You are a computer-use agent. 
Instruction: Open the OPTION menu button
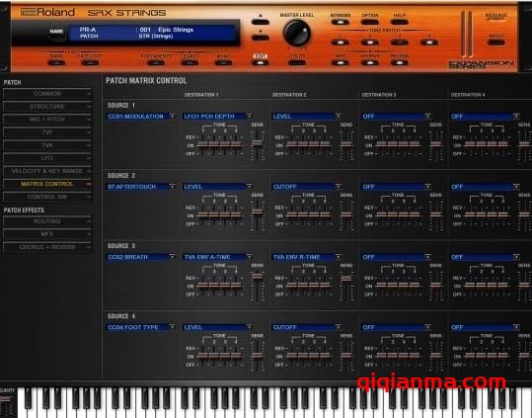coord(369,22)
